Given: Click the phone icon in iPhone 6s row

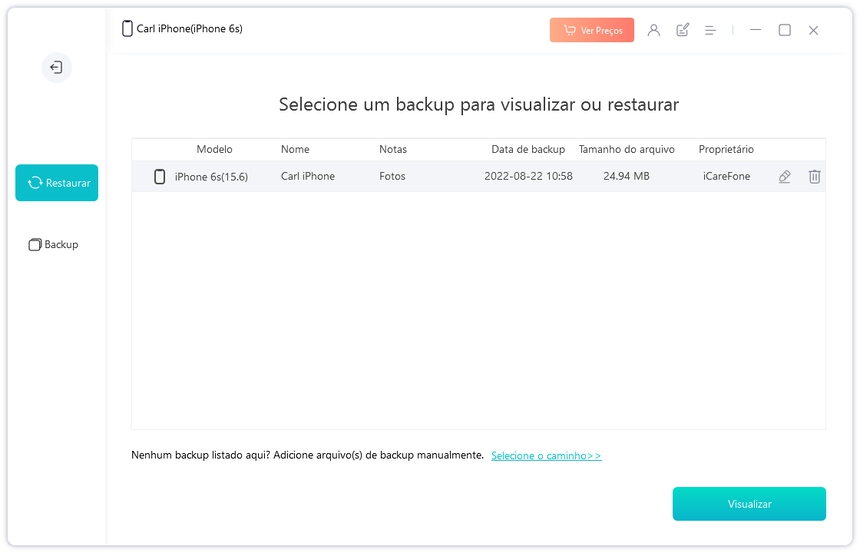Looking at the screenshot, I should click(x=160, y=177).
